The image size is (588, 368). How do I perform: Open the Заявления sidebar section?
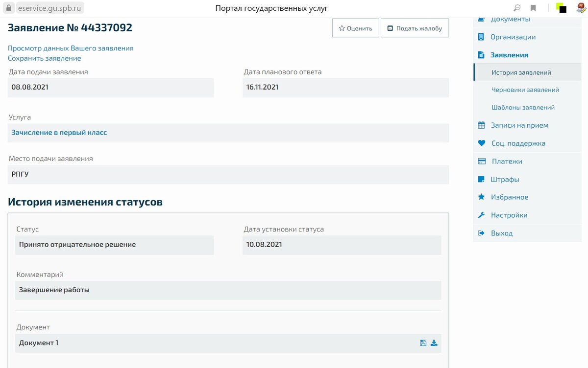pyautogui.click(x=509, y=55)
